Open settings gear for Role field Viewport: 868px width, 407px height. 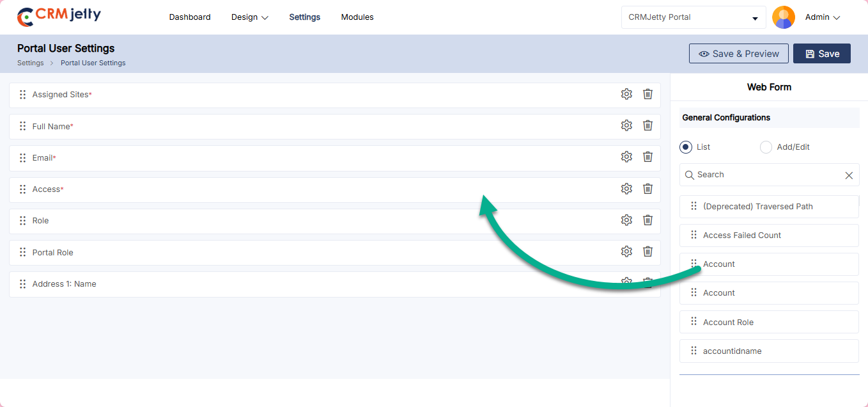click(x=626, y=220)
